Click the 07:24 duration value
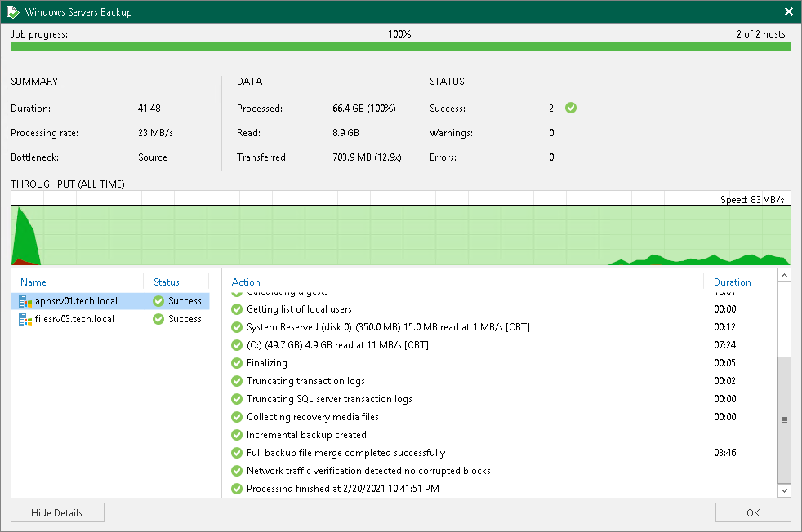Screen dimensions: 802x532 tap(724, 345)
